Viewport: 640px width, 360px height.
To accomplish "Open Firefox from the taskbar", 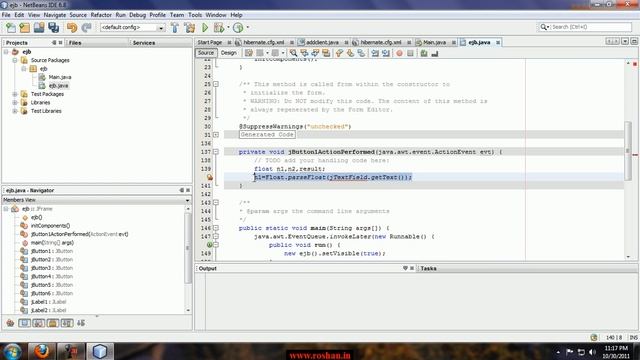I will (x=41, y=351).
